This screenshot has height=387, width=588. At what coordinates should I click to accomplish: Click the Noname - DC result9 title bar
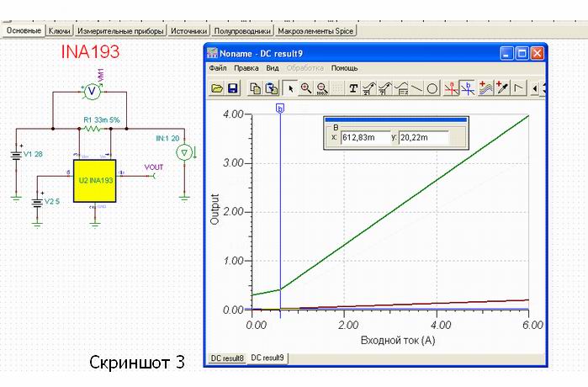pyautogui.click(x=352, y=54)
